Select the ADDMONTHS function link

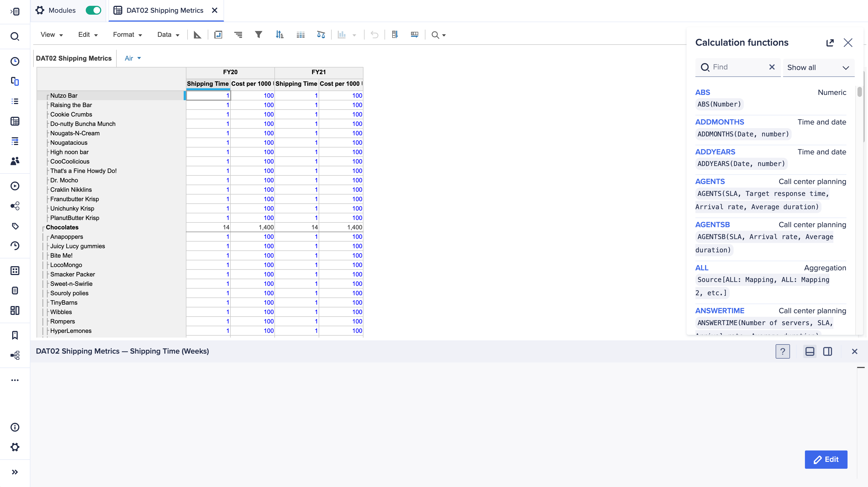tap(720, 122)
